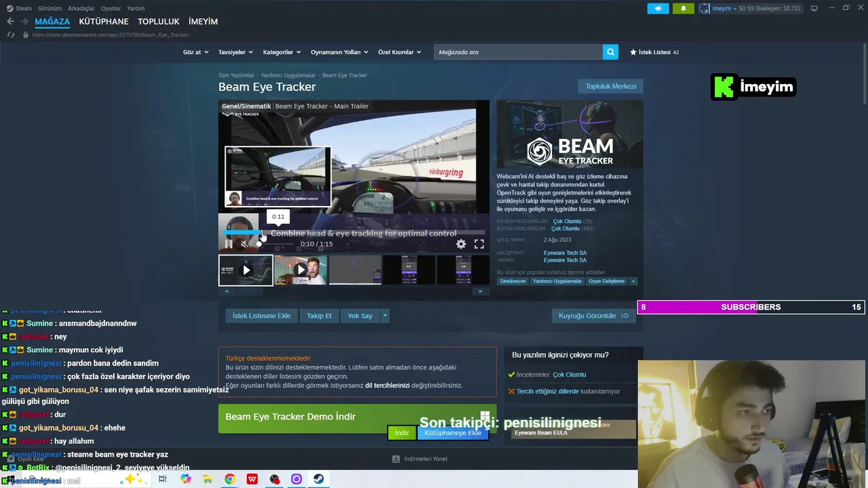This screenshot has width=868, height=488.
Task: Click the Takip Et button
Action: click(x=319, y=316)
